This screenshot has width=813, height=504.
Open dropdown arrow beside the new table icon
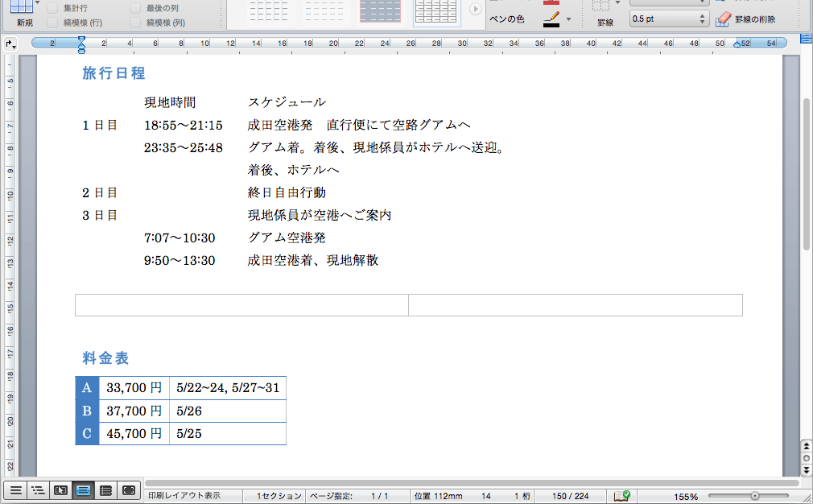[x=37, y=3]
